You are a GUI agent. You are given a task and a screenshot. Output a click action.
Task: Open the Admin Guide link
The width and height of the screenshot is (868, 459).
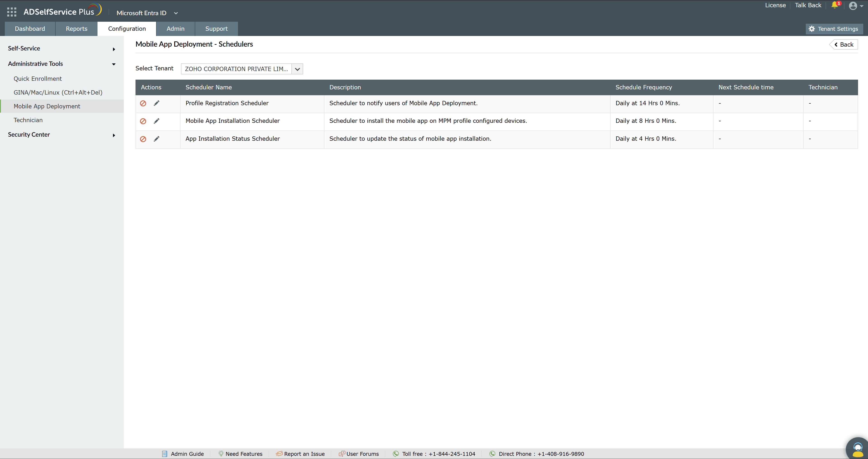pos(187,454)
